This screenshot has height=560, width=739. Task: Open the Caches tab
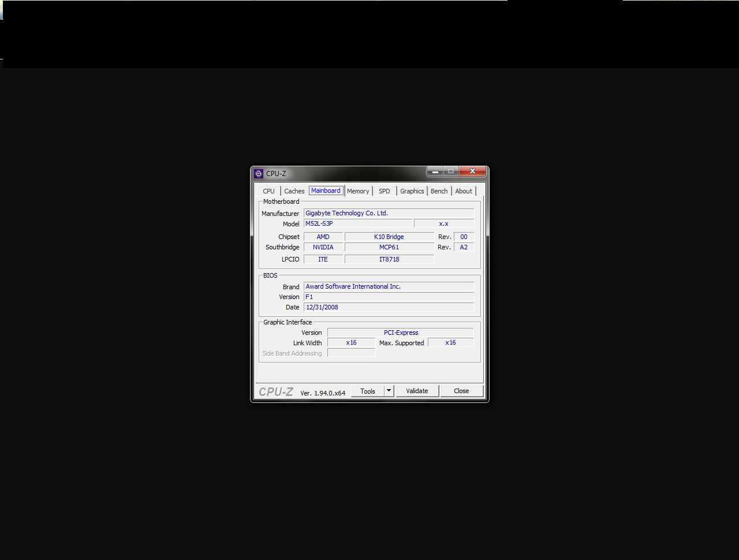tap(294, 191)
